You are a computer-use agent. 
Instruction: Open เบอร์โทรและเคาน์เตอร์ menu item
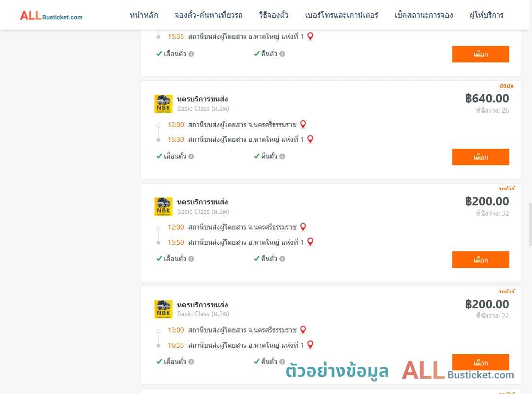point(341,15)
